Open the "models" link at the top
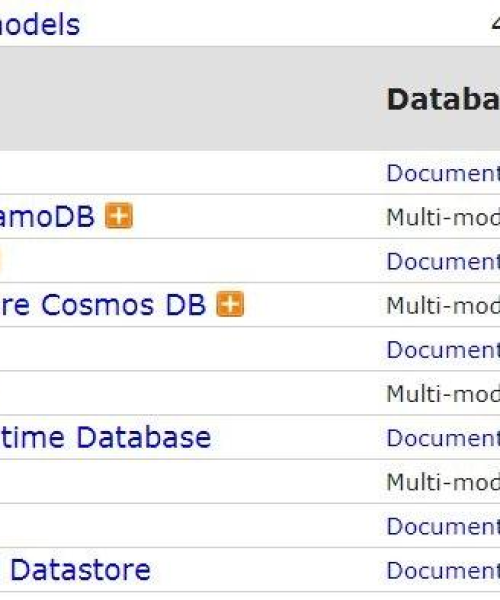This screenshot has height=600, width=500. pyautogui.click(x=40, y=25)
